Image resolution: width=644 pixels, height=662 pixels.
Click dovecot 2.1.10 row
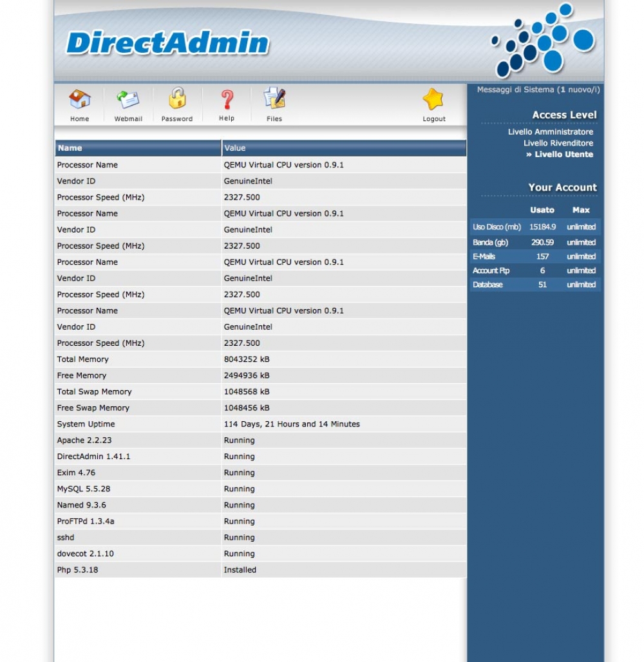[261, 554]
